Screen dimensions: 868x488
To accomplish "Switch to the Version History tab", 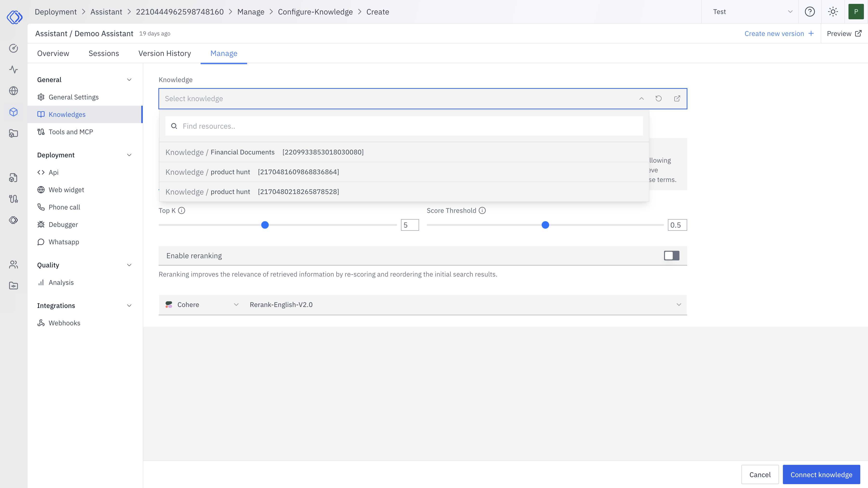I will coord(164,53).
